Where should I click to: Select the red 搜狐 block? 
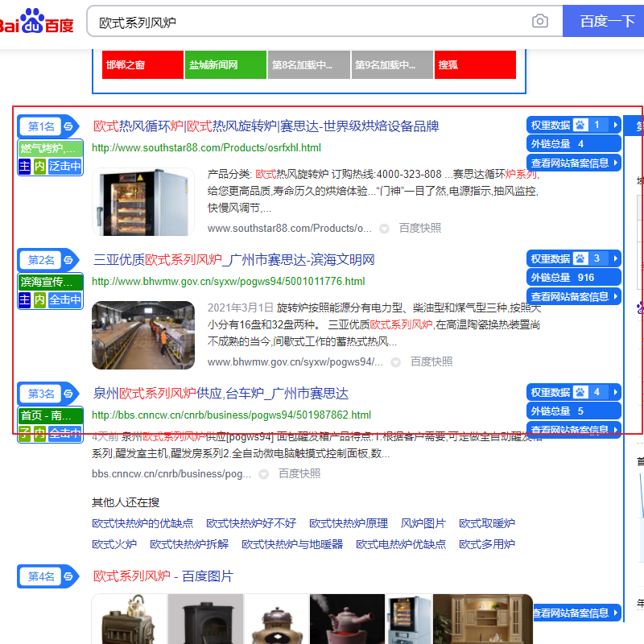click(x=475, y=64)
